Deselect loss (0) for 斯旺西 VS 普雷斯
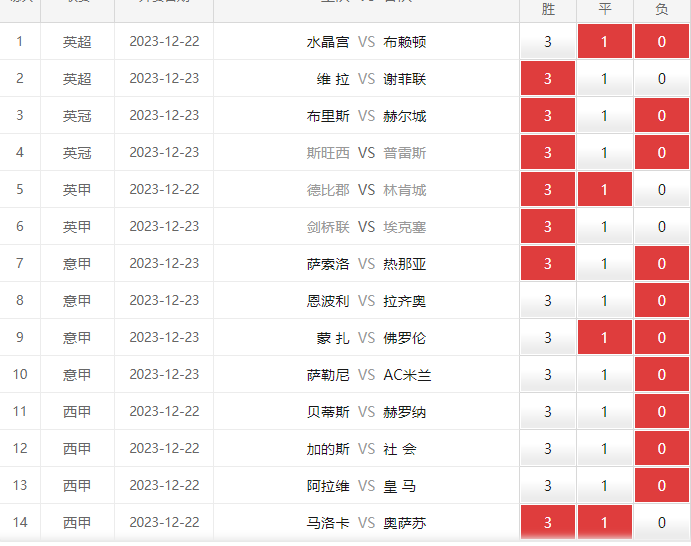Viewport: 691px width, 546px height. tap(661, 152)
